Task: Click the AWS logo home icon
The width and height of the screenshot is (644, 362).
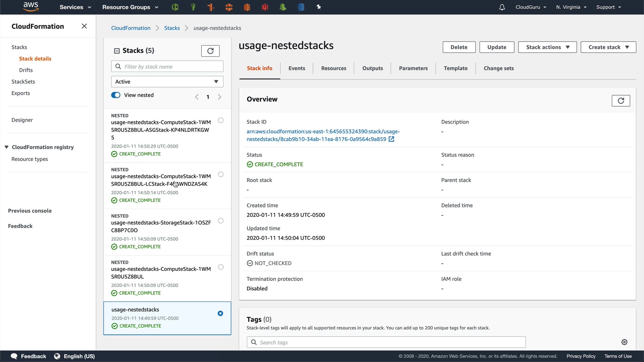Action: coord(31,7)
